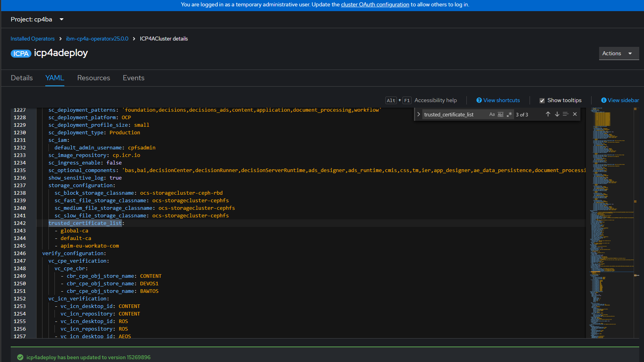The image size is (644, 362).
Task: Switch to the Events tab
Action: (133, 78)
